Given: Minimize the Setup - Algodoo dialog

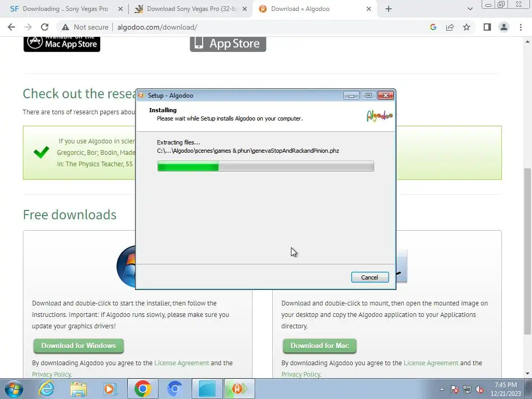Looking at the screenshot, I should tap(352, 96).
